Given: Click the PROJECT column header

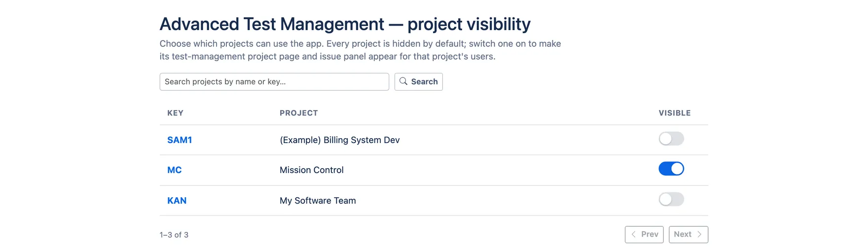Looking at the screenshot, I should tap(299, 113).
